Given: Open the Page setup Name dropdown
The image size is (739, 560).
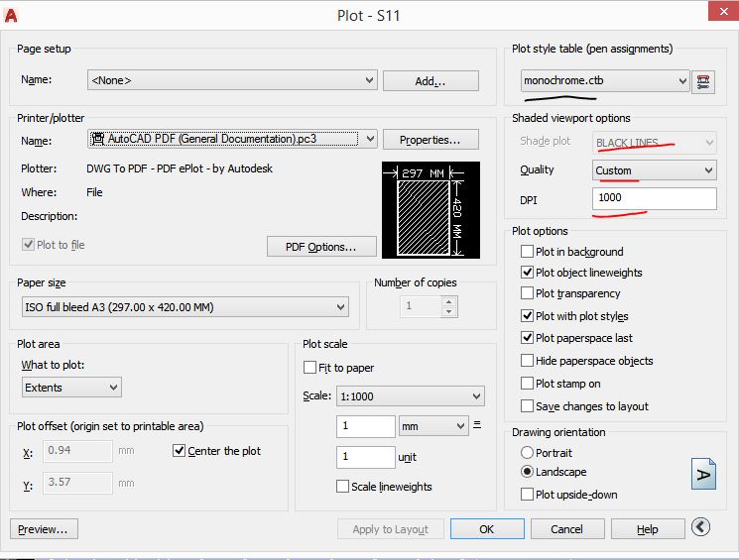Looking at the screenshot, I should pos(232,80).
